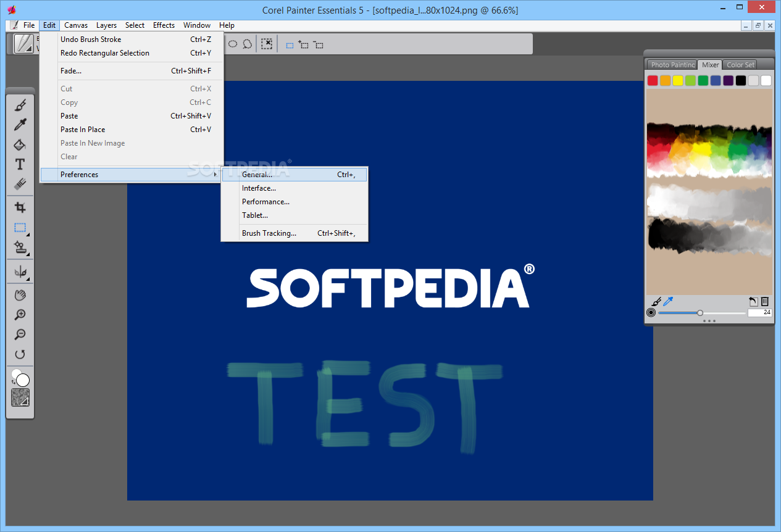Select the Mixer Sample Color dropper
The height and width of the screenshot is (532, 781).
coord(668,301)
